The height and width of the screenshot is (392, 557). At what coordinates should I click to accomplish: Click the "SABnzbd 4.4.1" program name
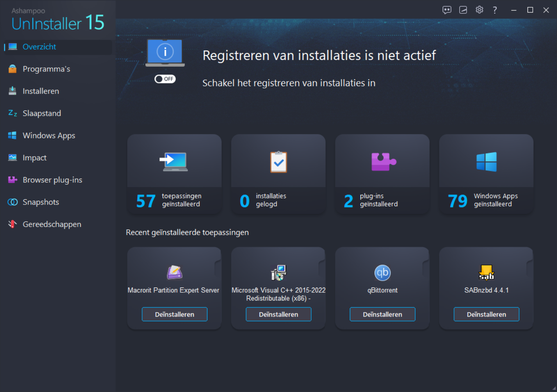coord(486,290)
